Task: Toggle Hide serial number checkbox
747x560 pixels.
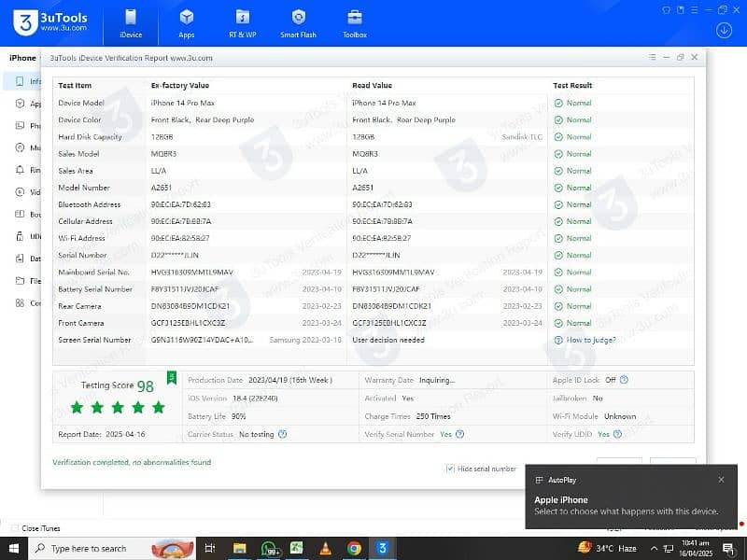Action: (x=450, y=469)
